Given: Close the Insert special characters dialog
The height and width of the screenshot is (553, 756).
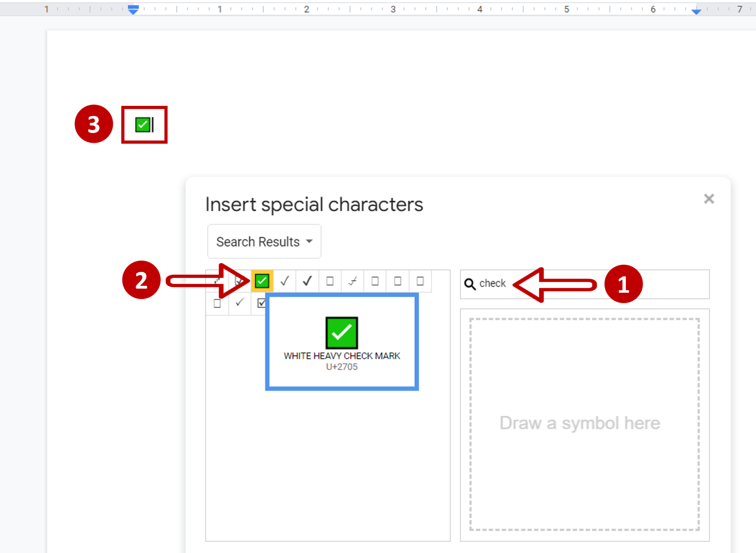Looking at the screenshot, I should 709,199.
